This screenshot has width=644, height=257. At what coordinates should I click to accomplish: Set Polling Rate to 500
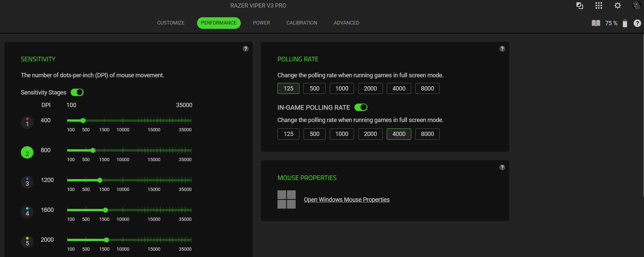pyautogui.click(x=315, y=89)
